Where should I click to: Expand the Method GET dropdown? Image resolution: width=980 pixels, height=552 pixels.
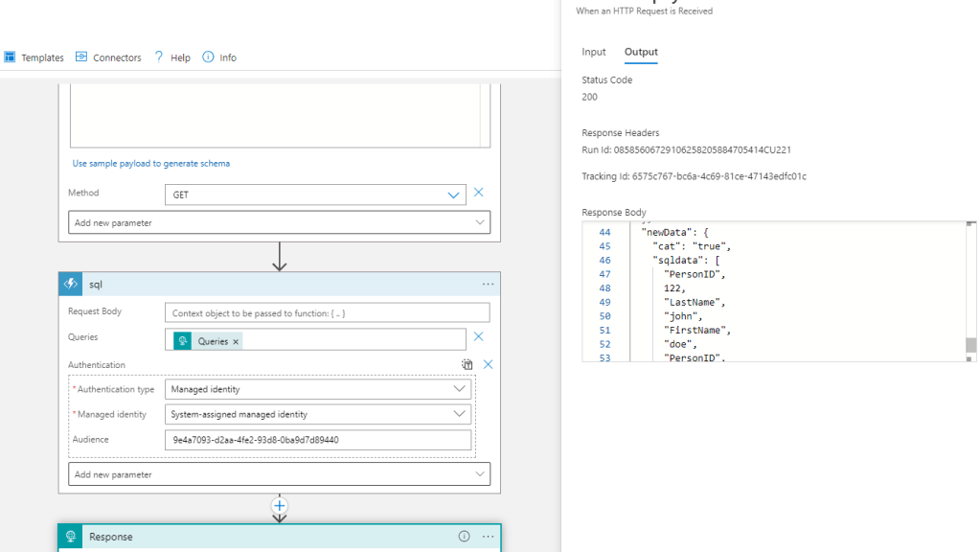453,195
